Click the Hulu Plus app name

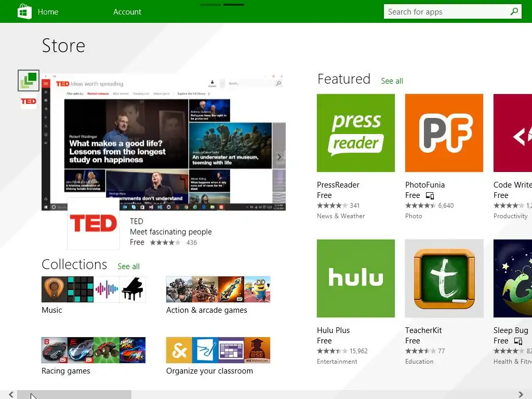coord(333,330)
